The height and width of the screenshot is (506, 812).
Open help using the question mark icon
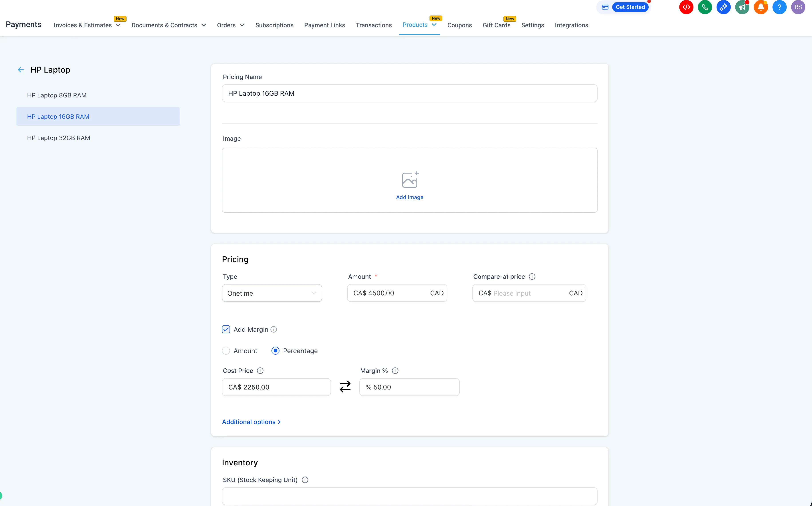tap(780, 7)
